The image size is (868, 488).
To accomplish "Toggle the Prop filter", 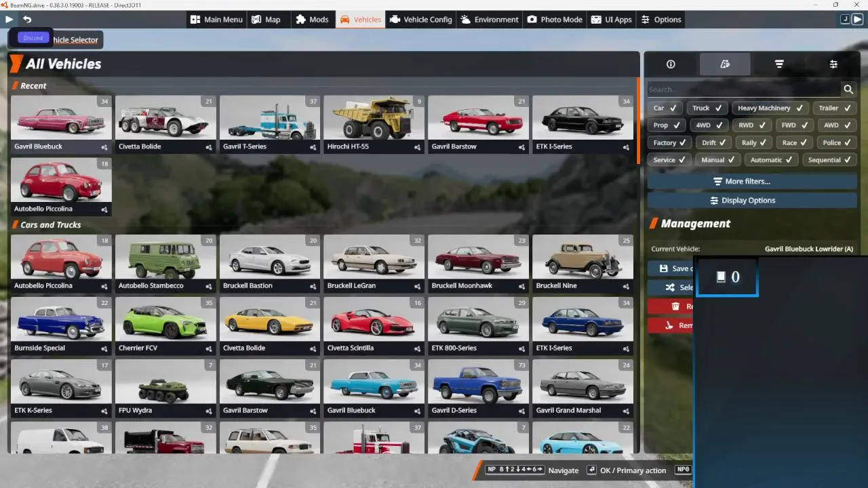I will [x=667, y=125].
